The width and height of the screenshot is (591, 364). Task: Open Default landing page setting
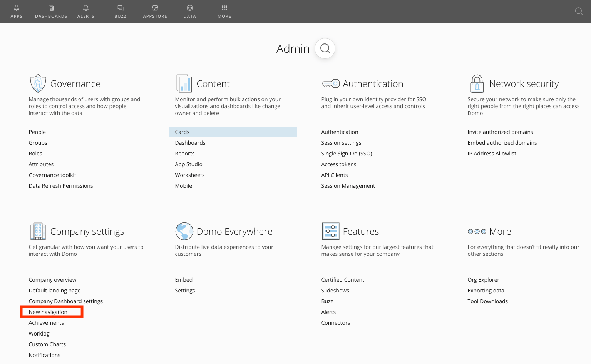(x=55, y=291)
